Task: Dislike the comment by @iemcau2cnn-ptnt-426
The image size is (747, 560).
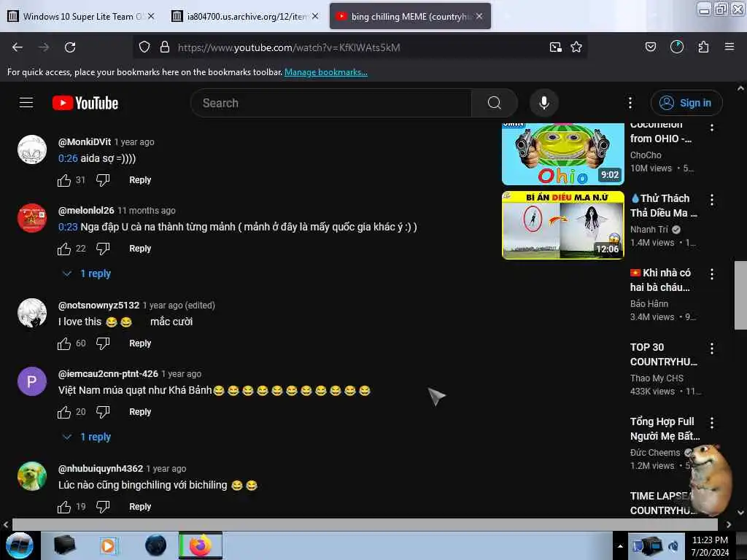Action: click(x=103, y=413)
